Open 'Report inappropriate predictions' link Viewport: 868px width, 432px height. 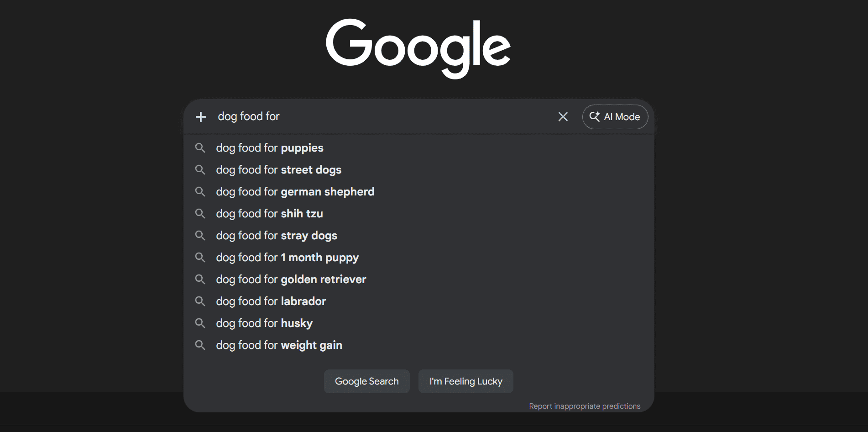point(585,406)
